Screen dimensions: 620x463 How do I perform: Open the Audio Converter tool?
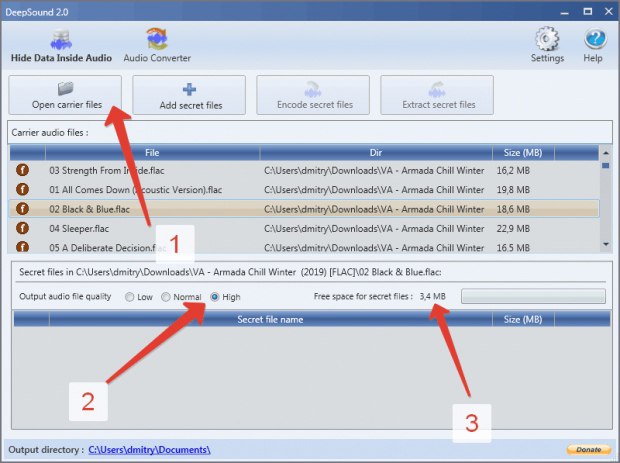tap(157, 45)
